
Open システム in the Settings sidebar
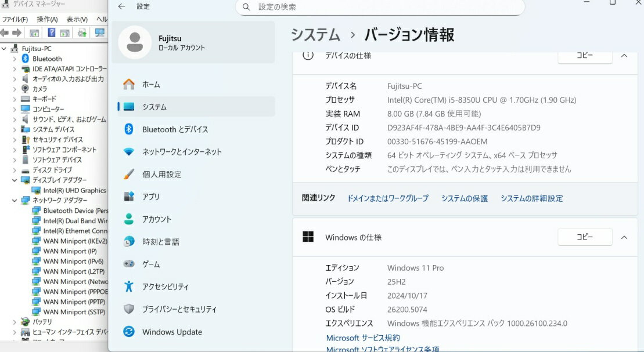[154, 107]
